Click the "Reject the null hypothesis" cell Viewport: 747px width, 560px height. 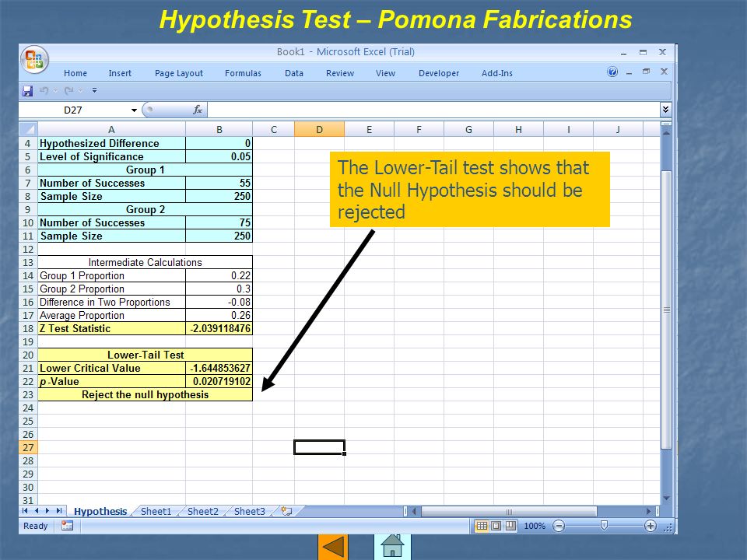click(x=146, y=395)
